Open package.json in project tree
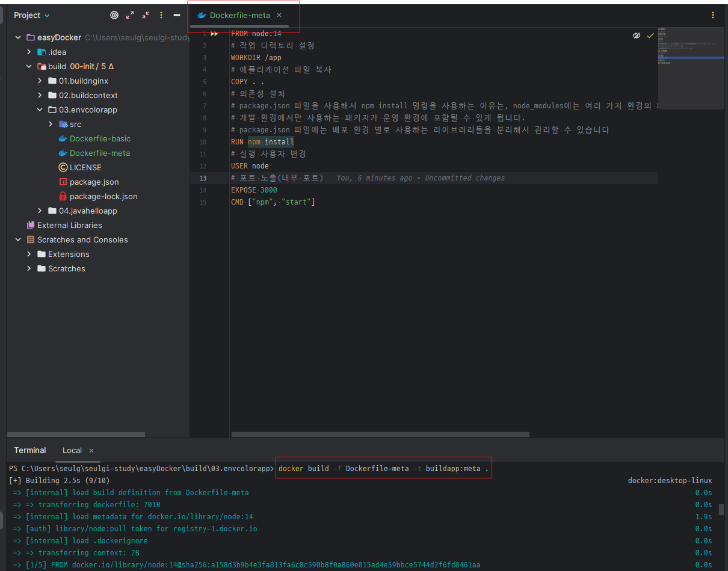The height and width of the screenshot is (571, 728). pyautogui.click(x=94, y=182)
